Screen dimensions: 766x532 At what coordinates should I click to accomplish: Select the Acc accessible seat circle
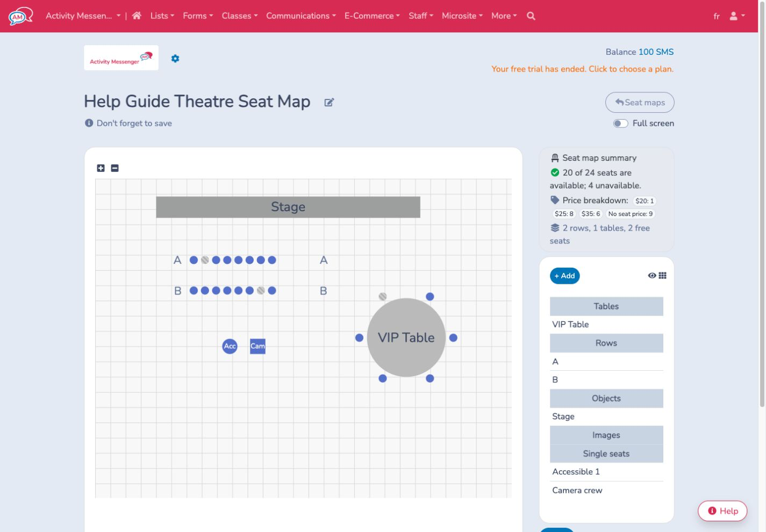[230, 346]
